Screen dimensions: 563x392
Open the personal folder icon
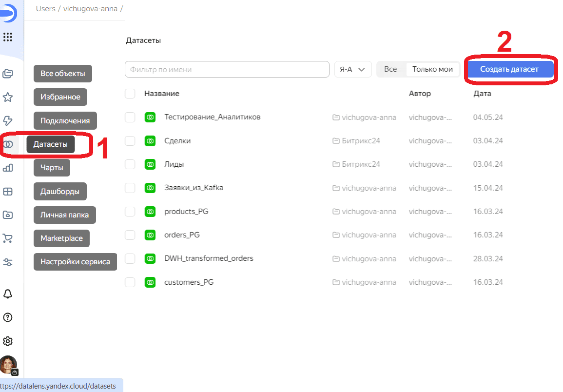7,215
